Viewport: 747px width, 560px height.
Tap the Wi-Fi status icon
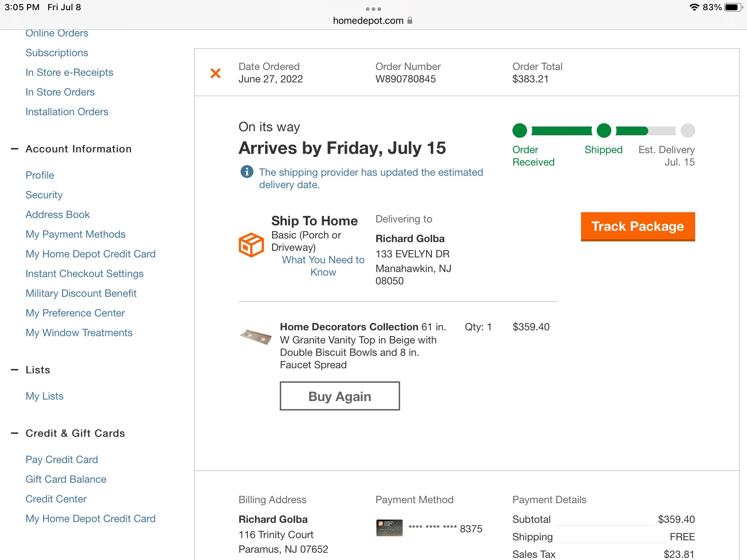coord(694,7)
